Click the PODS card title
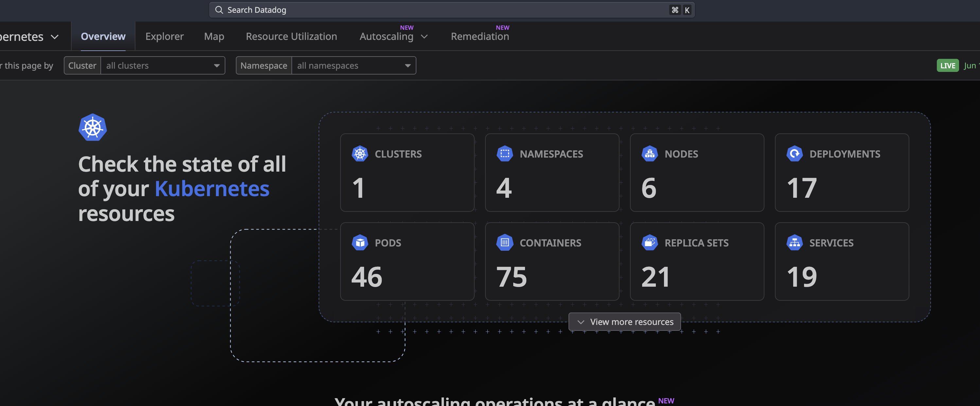 [x=388, y=243]
